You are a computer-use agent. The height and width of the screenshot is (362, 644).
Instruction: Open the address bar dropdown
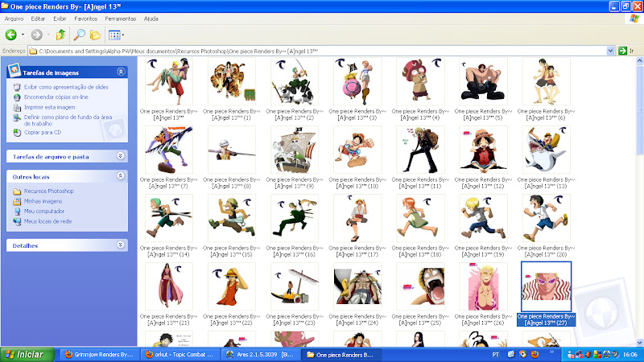(x=610, y=51)
